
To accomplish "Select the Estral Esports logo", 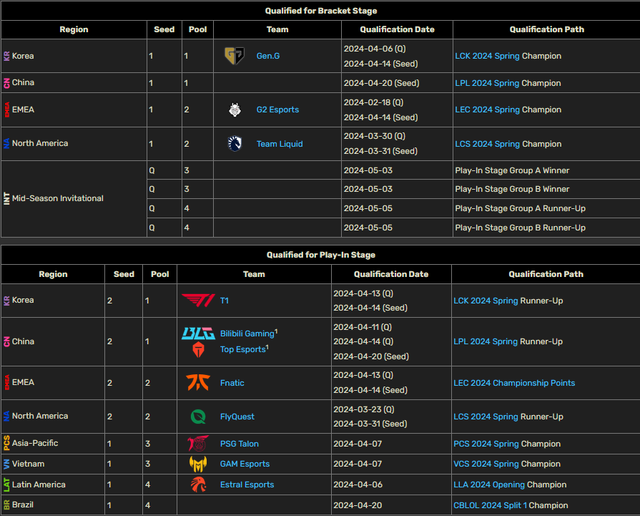I will [x=198, y=484].
